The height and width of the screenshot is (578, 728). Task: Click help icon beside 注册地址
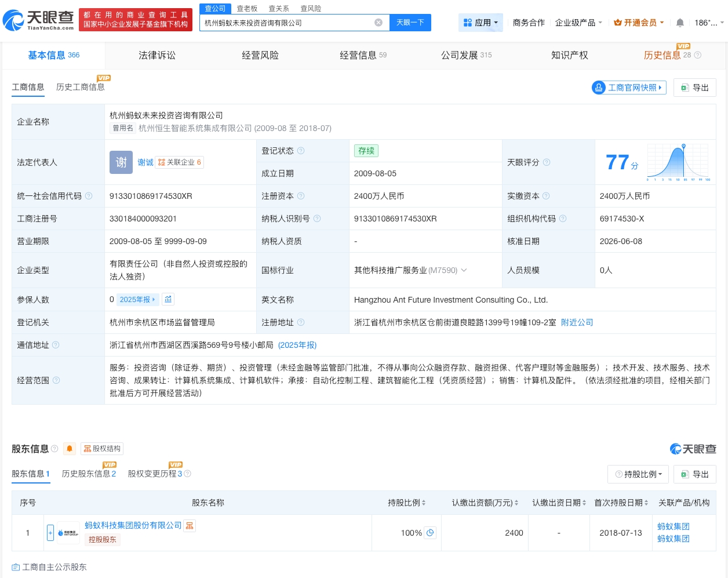tap(301, 322)
